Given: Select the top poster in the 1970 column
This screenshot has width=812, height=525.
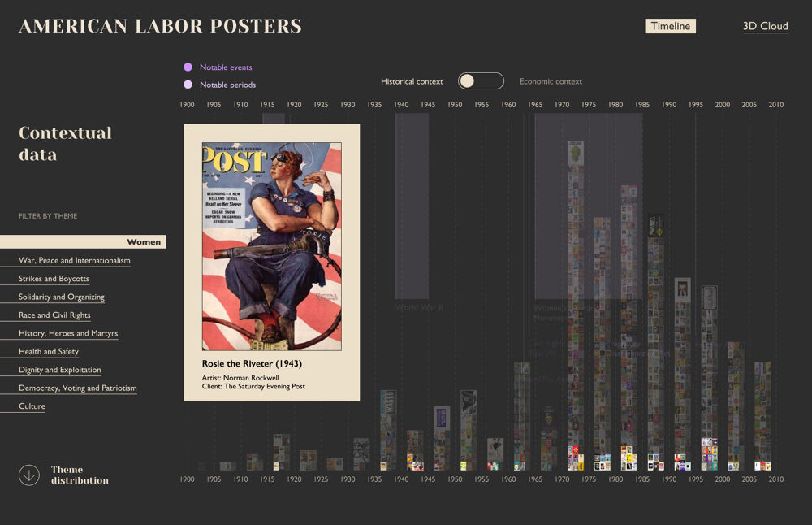Looking at the screenshot, I should point(576,154).
